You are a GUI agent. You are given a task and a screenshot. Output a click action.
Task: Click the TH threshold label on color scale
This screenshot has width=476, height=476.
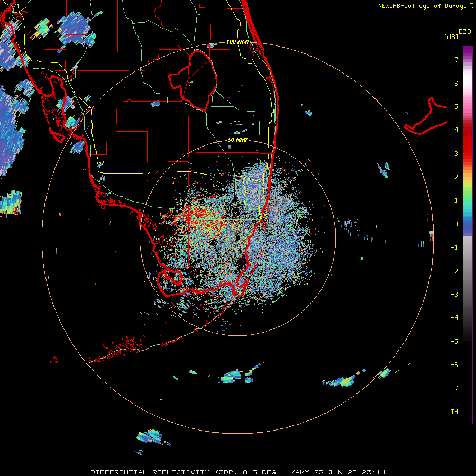point(454,412)
